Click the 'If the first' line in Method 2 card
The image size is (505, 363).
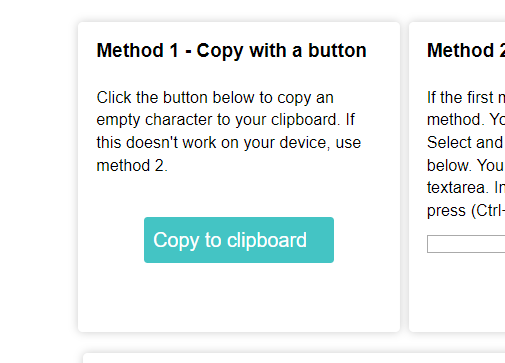(466, 98)
